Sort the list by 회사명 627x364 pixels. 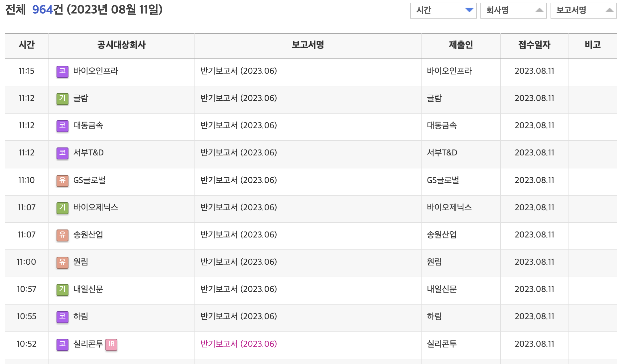(514, 10)
